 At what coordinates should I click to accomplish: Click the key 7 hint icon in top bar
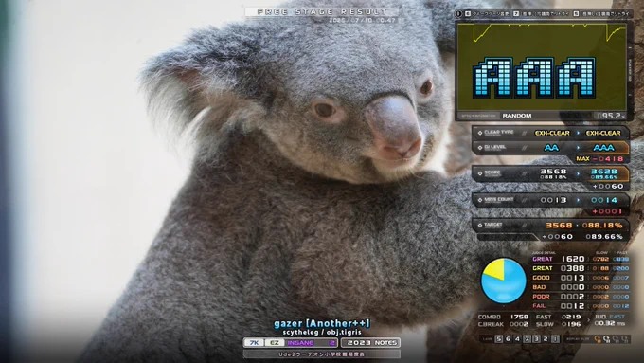[x=516, y=13]
